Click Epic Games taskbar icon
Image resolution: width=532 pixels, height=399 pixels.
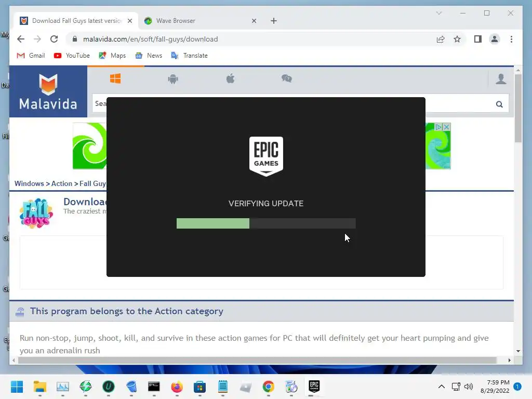314,386
